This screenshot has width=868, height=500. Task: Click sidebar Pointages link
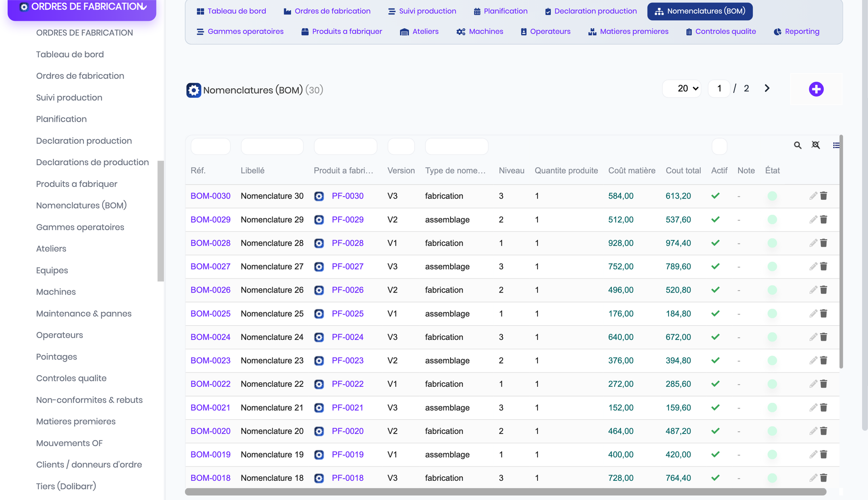[57, 357]
